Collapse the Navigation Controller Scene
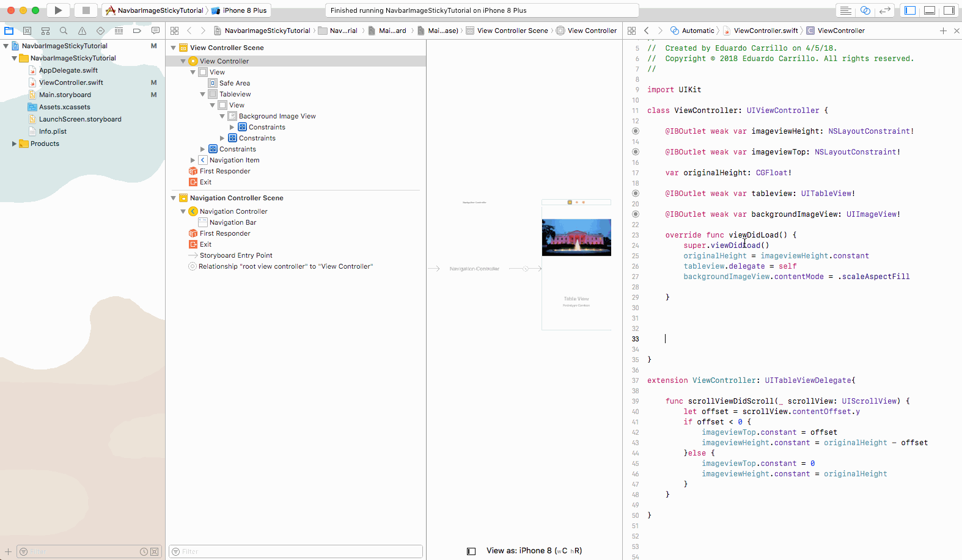Screen dimensions: 962x560 pos(174,198)
